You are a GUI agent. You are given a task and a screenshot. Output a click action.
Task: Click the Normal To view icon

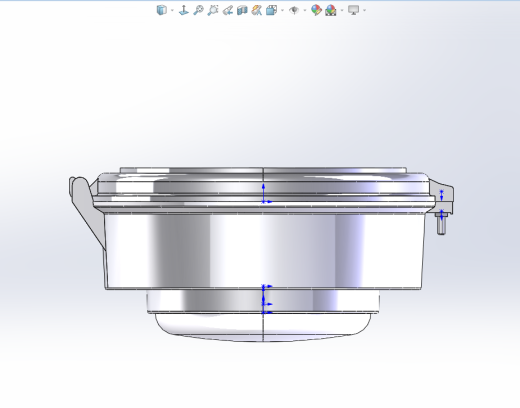(184, 10)
